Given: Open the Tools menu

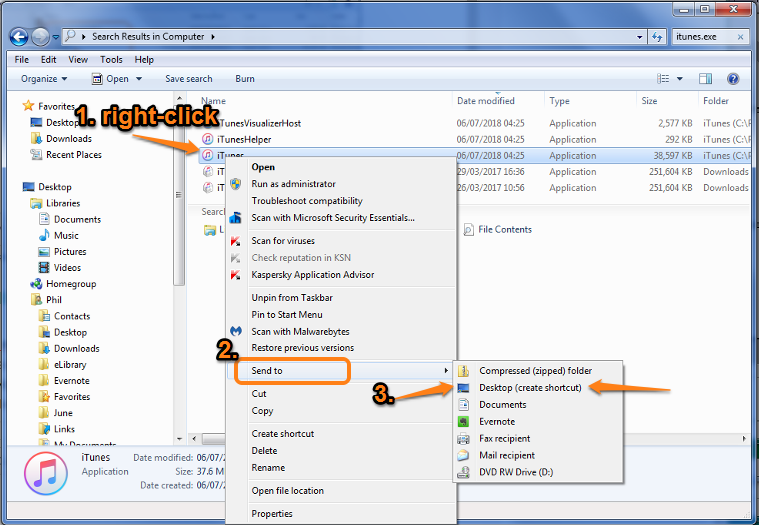Looking at the screenshot, I should coord(111,60).
